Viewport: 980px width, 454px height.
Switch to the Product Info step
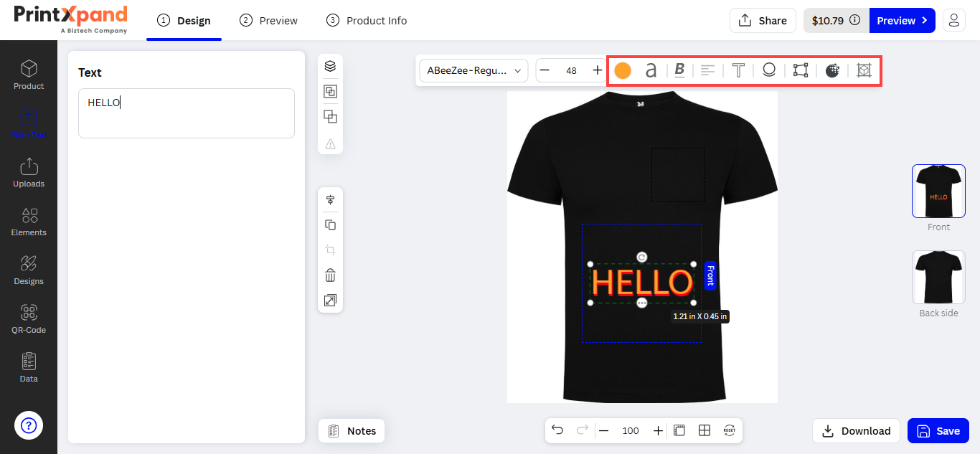coord(367,20)
